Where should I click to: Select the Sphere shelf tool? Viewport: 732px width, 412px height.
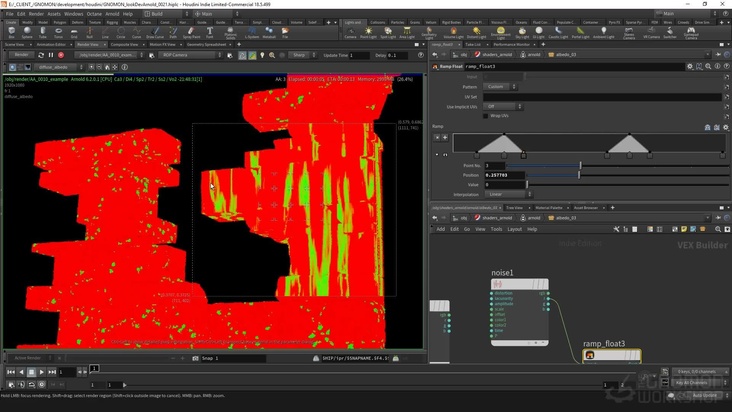tap(27, 32)
